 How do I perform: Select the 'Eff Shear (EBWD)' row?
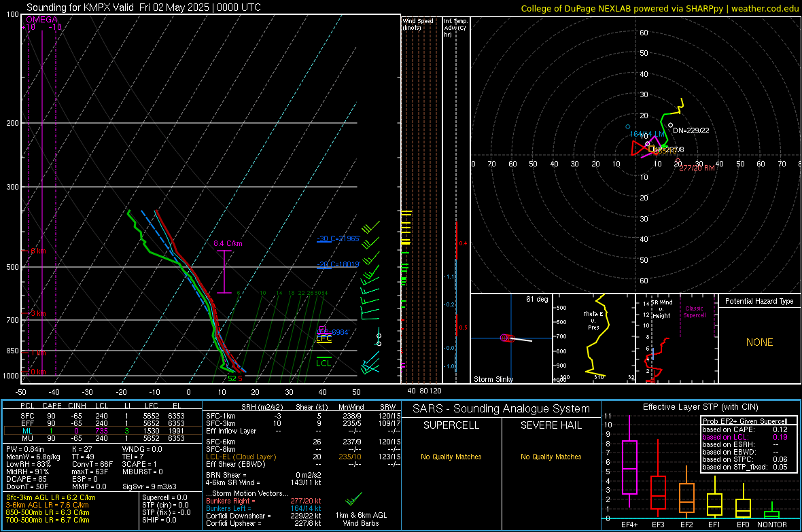(303, 464)
